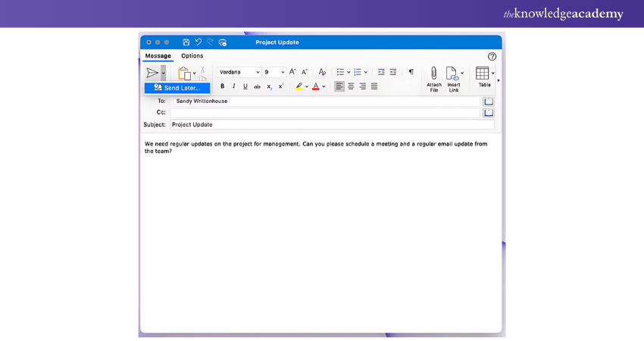644x341 pixels.
Task: Open address book beside the To field
Action: 489,101
